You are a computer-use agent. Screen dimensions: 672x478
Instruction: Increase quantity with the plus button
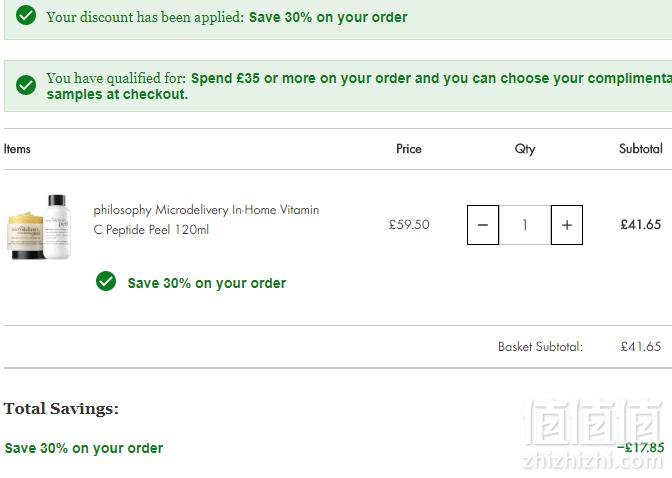[567, 225]
